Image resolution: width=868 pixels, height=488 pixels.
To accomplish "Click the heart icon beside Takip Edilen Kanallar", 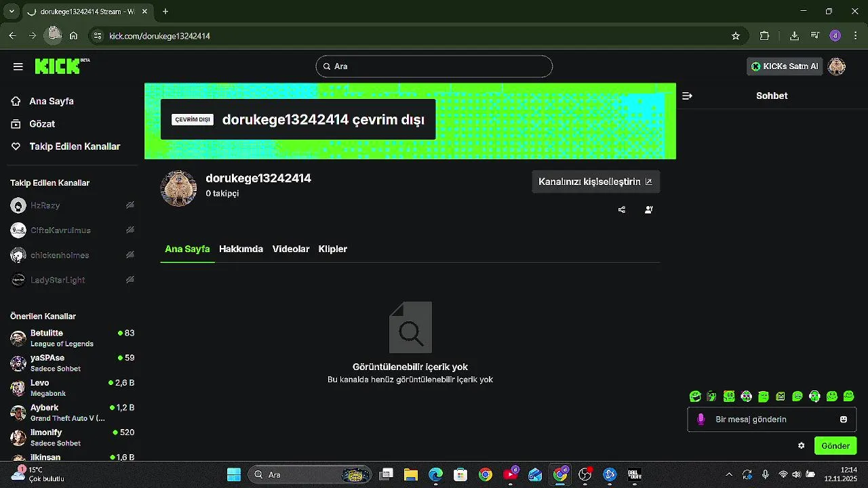I will tap(16, 146).
